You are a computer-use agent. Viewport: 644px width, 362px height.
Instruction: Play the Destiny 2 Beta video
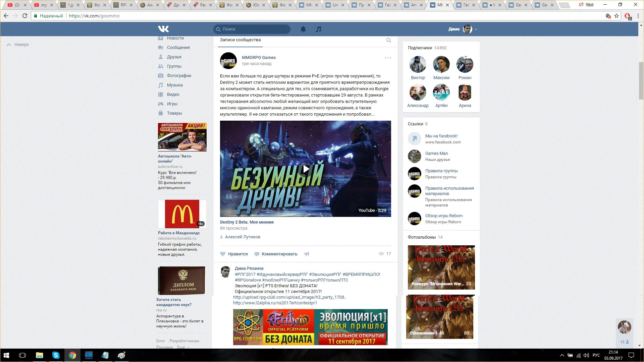click(306, 169)
